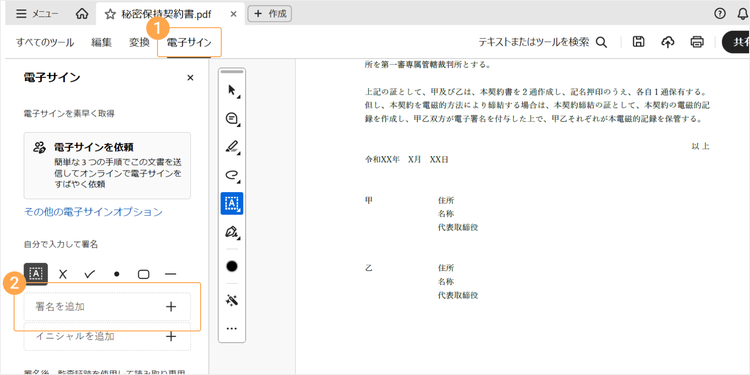Viewport: 750px width, 375px height.
Task: Click 署名を追加 button
Action: pyautogui.click(x=107, y=307)
